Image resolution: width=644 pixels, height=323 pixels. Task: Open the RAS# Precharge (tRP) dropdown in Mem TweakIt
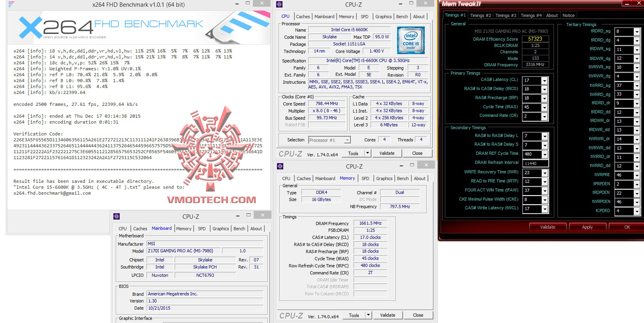pyautogui.click(x=544, y=98)
